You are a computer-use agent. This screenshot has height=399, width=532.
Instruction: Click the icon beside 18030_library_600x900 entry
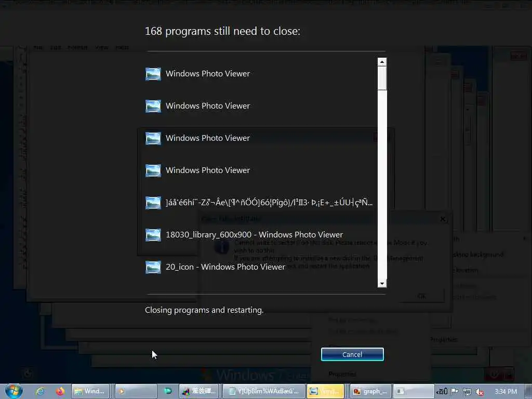click(153, 235)
